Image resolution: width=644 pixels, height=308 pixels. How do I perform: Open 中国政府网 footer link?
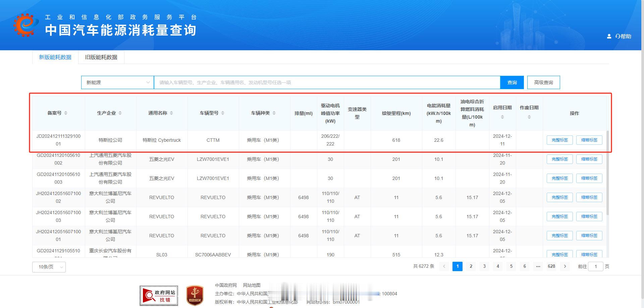coord(226,285)
